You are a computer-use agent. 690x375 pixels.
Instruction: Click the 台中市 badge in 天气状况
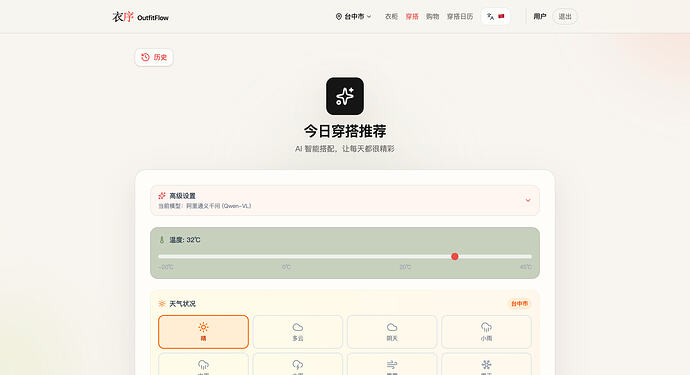coord(519,304)
